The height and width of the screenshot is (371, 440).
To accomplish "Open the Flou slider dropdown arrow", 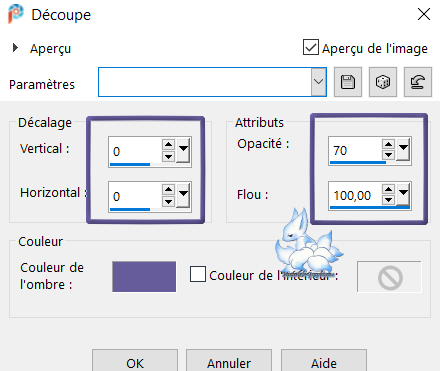I will point(403,194).
